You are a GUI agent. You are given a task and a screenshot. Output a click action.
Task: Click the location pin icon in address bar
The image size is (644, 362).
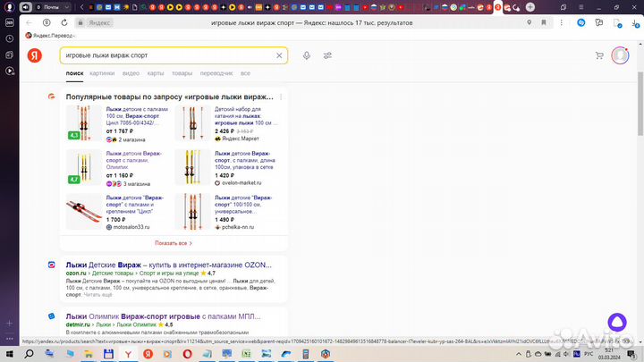tap(529, 22)
